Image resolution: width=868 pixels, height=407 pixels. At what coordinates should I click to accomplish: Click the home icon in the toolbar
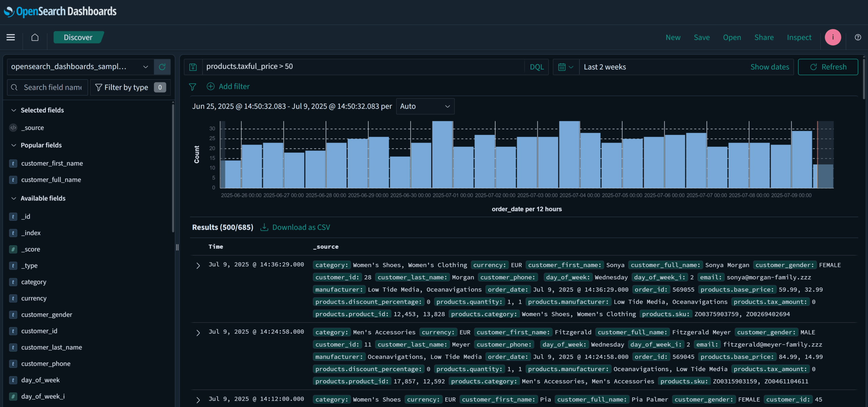pyautogui.click(x=35, y=37)
